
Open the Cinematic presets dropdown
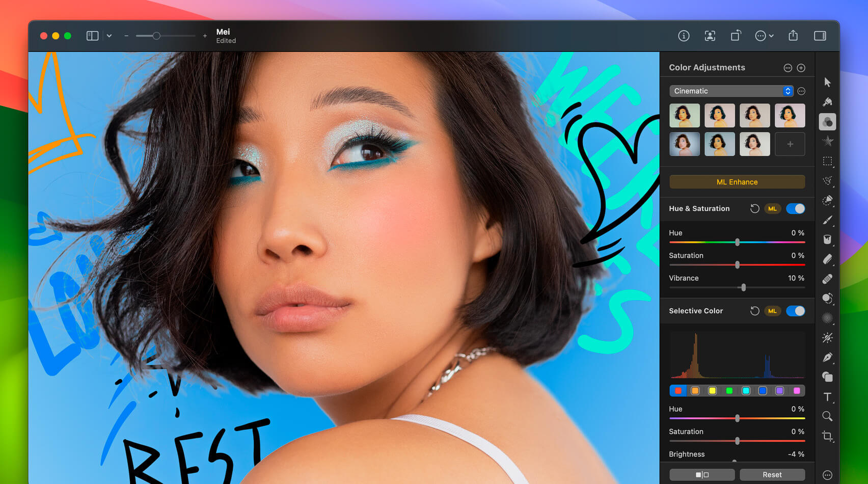(731, 91)
